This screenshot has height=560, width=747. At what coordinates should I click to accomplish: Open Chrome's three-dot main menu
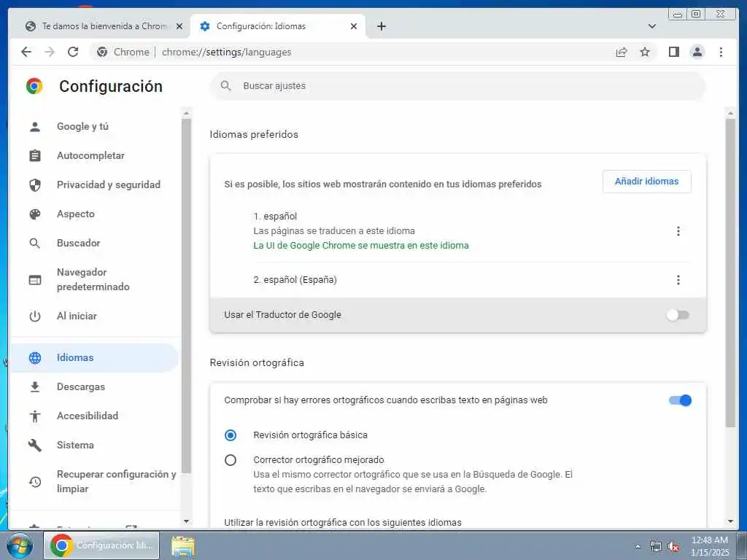(x=721, y=52)
